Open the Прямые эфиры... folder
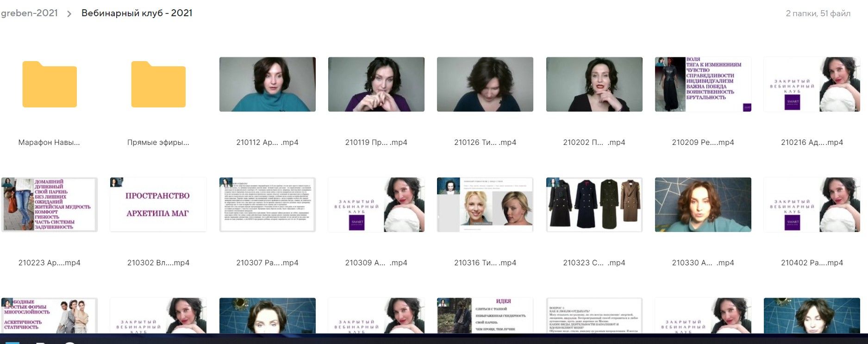This screenshot has height=344, width=868. point(158,85)
